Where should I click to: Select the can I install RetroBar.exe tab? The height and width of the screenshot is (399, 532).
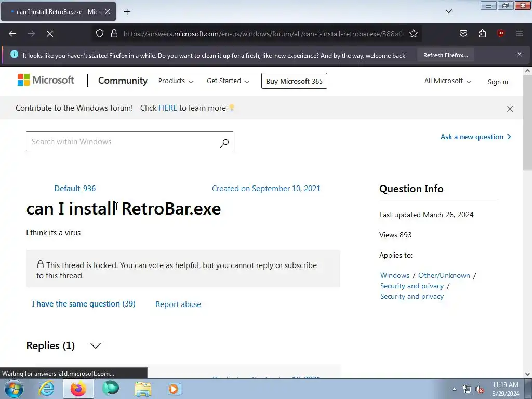click(58, 11)
